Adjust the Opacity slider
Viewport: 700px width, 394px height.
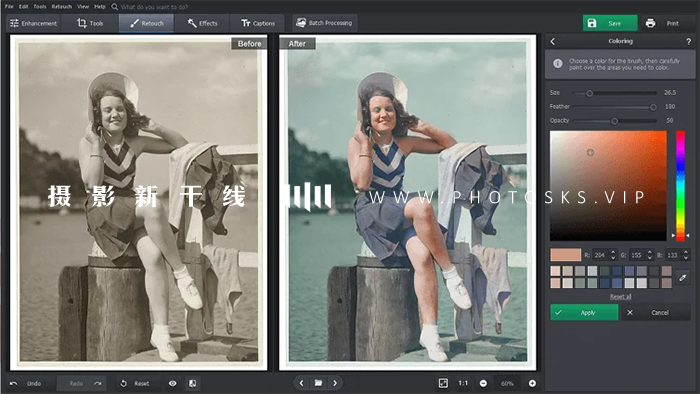(x=614, y=121)
